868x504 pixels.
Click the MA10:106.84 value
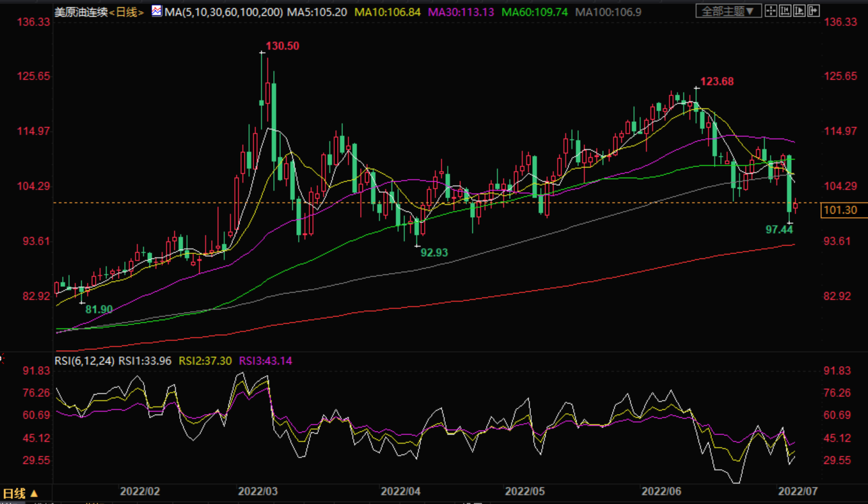pyautogui.click(x=387, y=12)
